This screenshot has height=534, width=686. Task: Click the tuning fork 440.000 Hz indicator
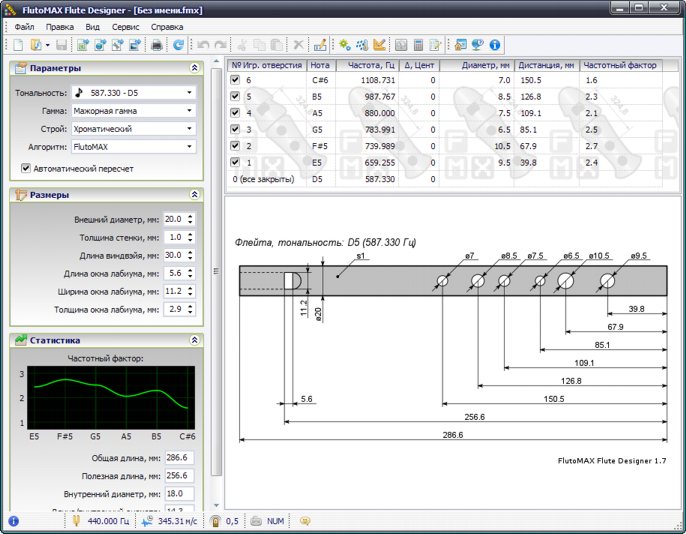100,521
